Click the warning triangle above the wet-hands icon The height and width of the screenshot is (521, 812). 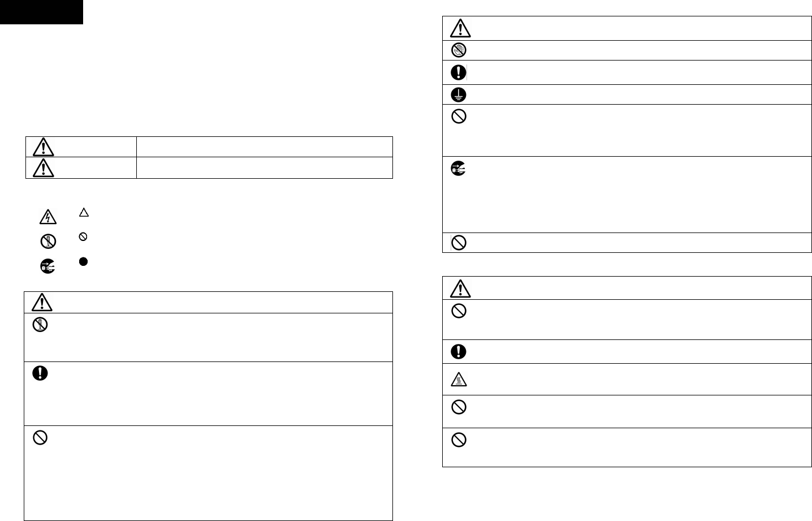[x=461, y=29]
